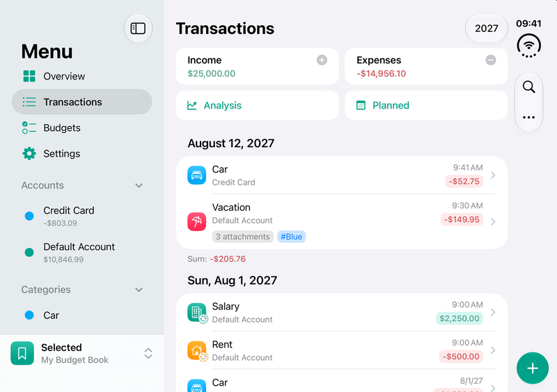The height and width of the screenshot is (392, 557).
Task: Click the Transactions page title
Action: pyautogui.click(x=225, y=29)
